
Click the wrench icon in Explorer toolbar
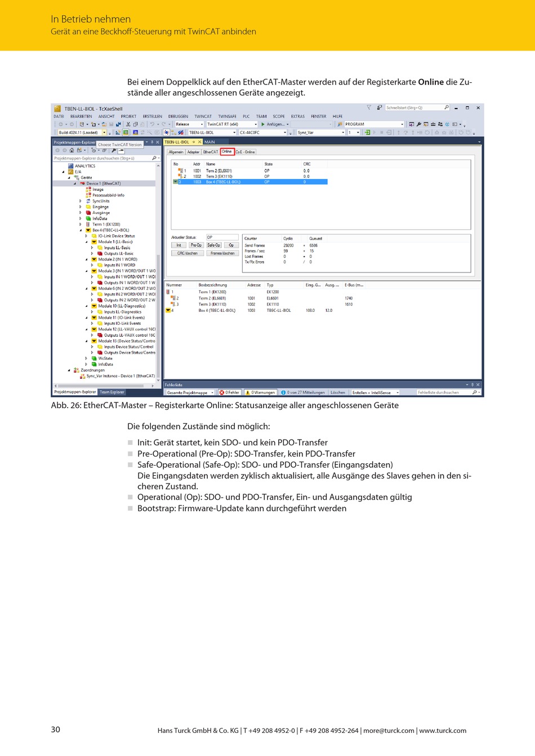[x=114, y=150]
